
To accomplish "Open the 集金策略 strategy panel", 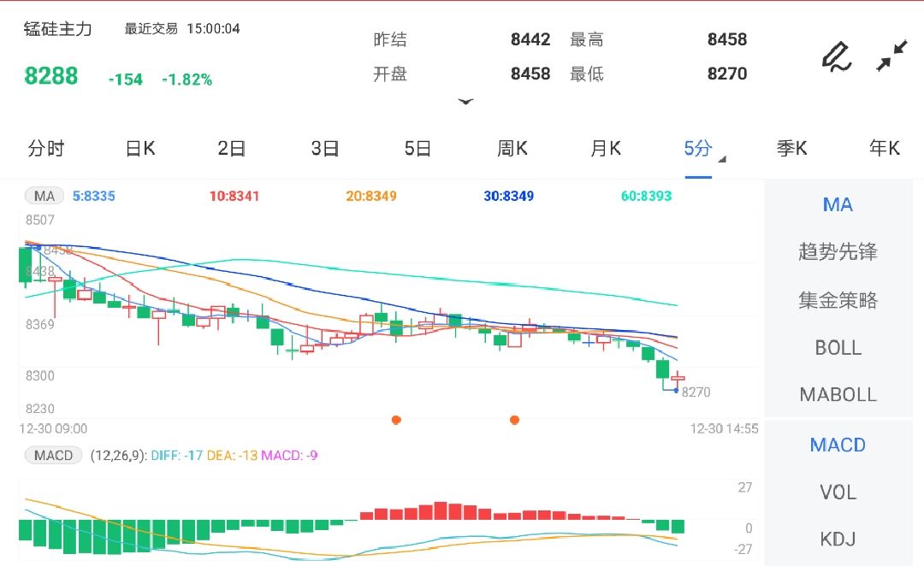I will click(x=838, y=300).
